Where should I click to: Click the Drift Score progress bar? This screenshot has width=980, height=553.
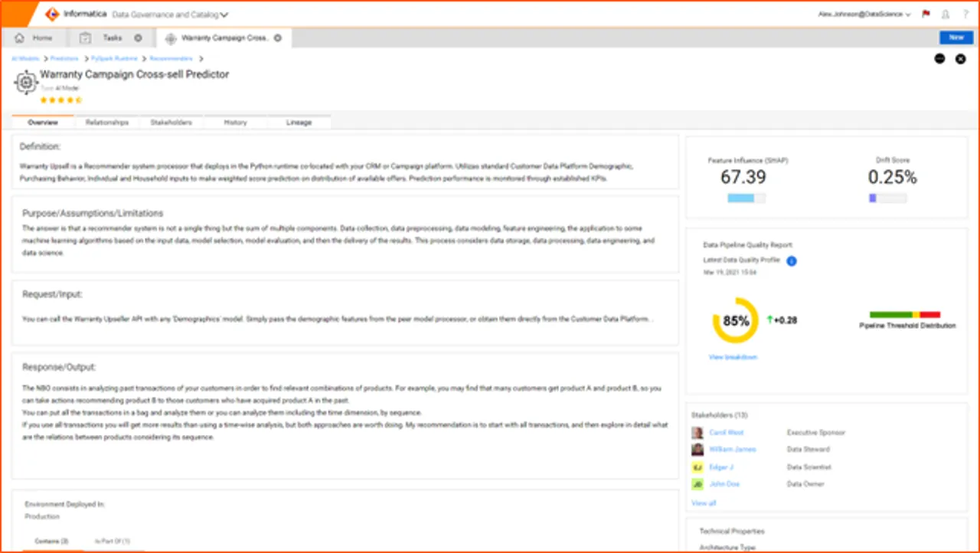(x=888, y=198)
